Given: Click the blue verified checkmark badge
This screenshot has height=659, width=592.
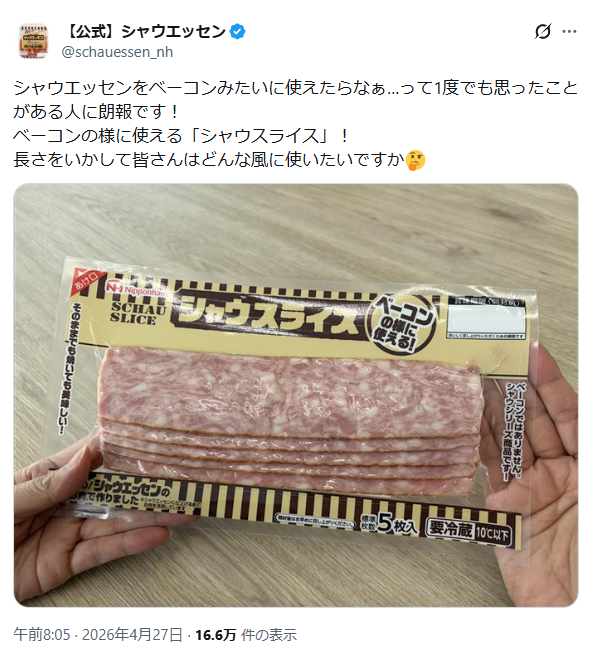Looking at the screenshot, I should point(238,32).
